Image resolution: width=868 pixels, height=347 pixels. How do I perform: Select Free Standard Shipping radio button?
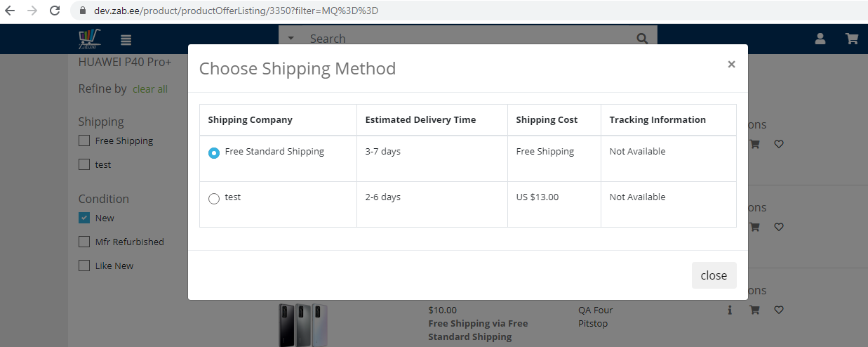pos(214,153)
